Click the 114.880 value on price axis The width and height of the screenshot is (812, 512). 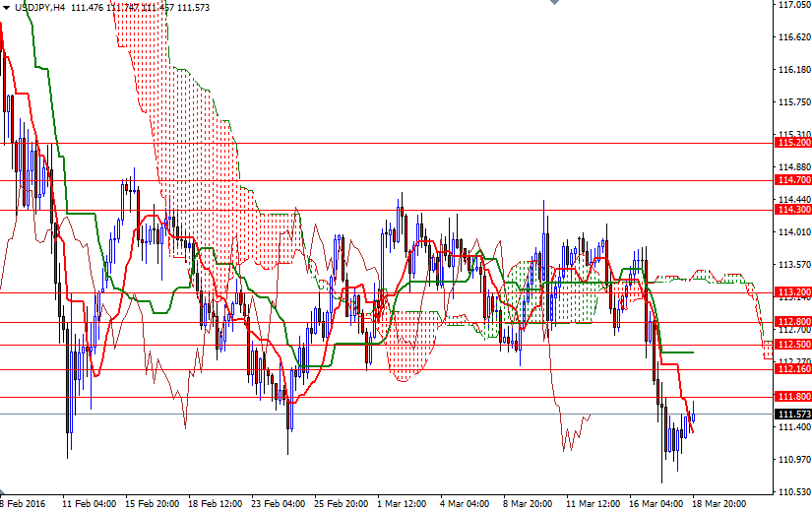[794, 166]
